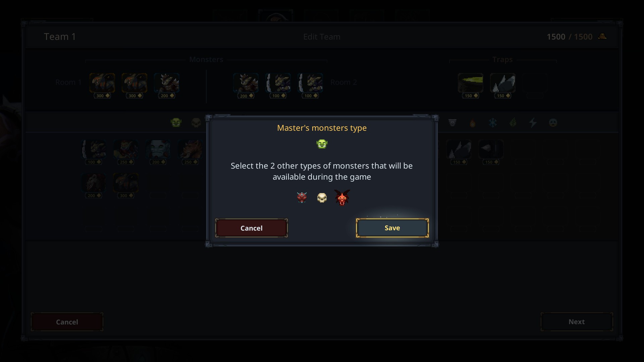
Task: Click the Team 1 name field
Action: 60,37
